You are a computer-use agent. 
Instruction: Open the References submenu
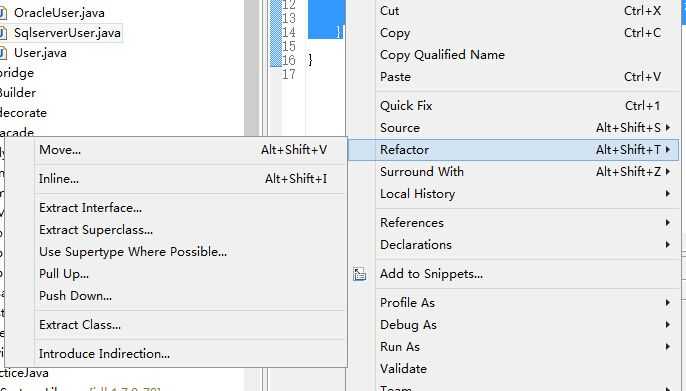(514, 223)
